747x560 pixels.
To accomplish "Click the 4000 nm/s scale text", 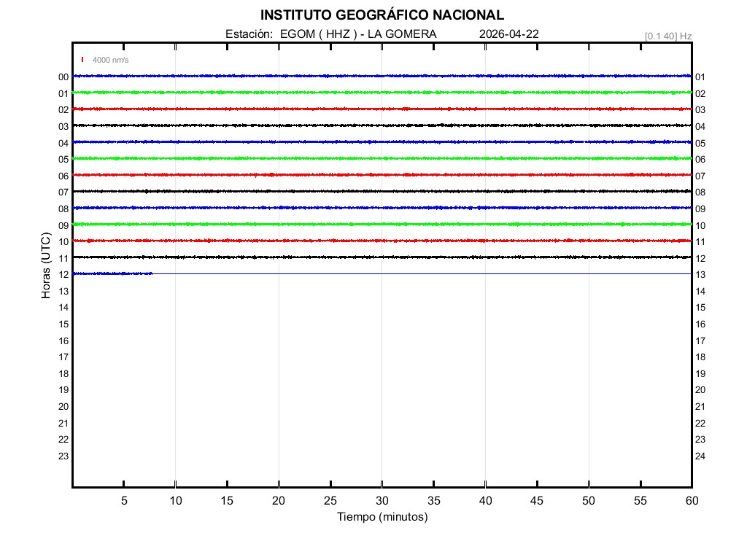I will click(x=110, y=61).
